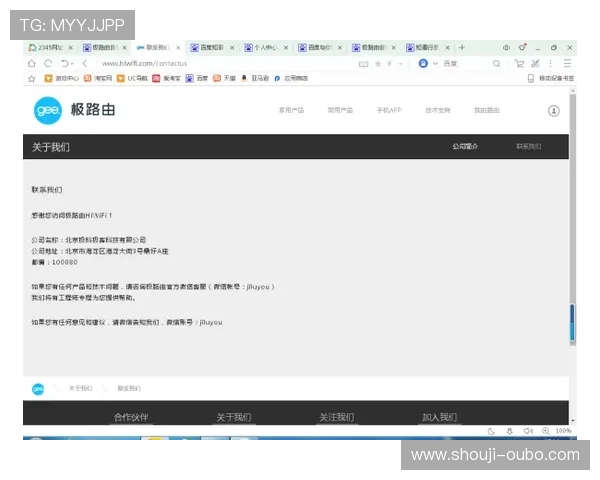Open the 联系我们 link in the dark banner
The height and width of the screenshot is (480, 600).
pos(528,147)
